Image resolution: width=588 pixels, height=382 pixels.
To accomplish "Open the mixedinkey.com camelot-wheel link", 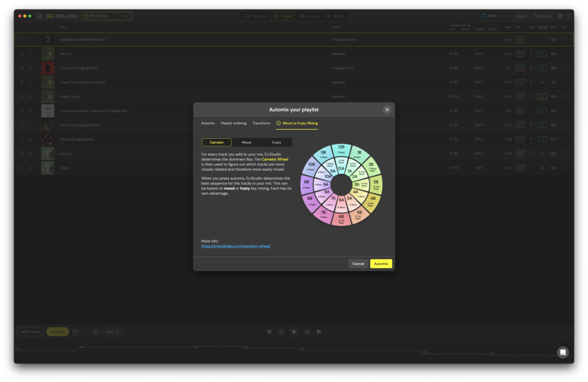I will 235,246.
